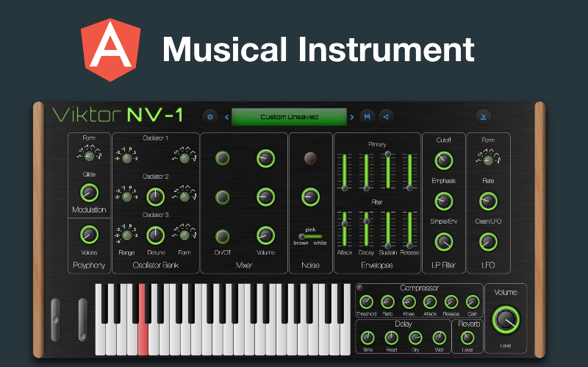Click Mixer Volume knob for Oscillator 1
This screenshot has width=588, height=367.
pos(265,158)
